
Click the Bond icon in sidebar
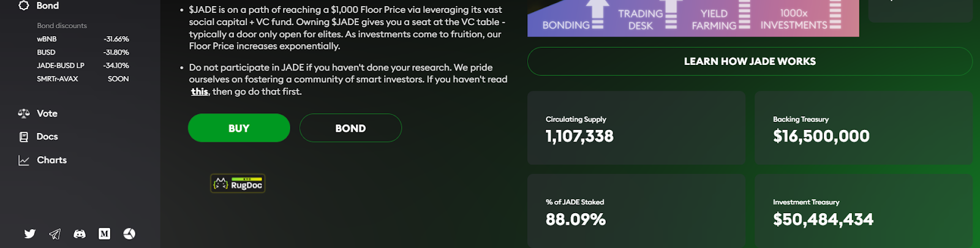pos(24,6)
